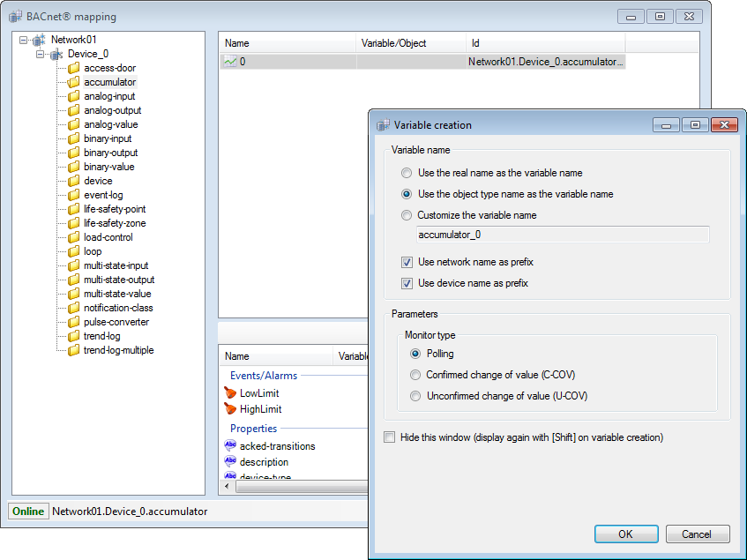The height and width of the screenshot is (560, 747).
Task: Select Unconfirmed change of value (U-COV)
Action: pyautogui.click(x=415, y=396)
